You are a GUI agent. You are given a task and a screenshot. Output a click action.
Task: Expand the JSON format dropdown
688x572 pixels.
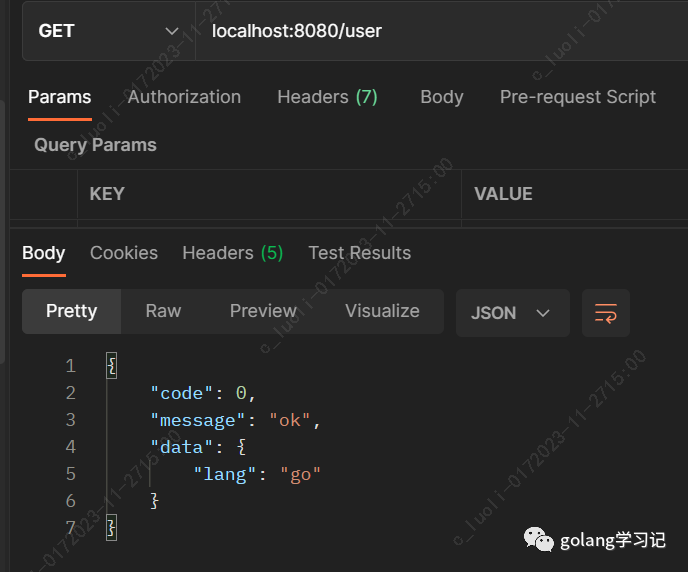(x=512, y=313)
